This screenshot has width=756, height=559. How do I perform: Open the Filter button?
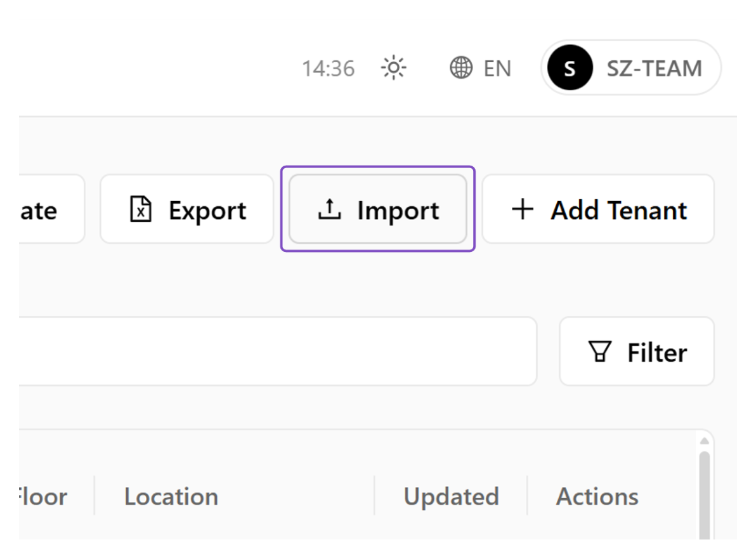pos(636,351)
